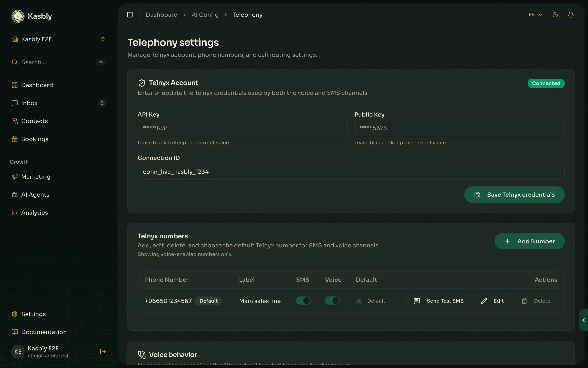Click Save Telnyx credentials button
The image size is (588, 368).
pos(514,195)
